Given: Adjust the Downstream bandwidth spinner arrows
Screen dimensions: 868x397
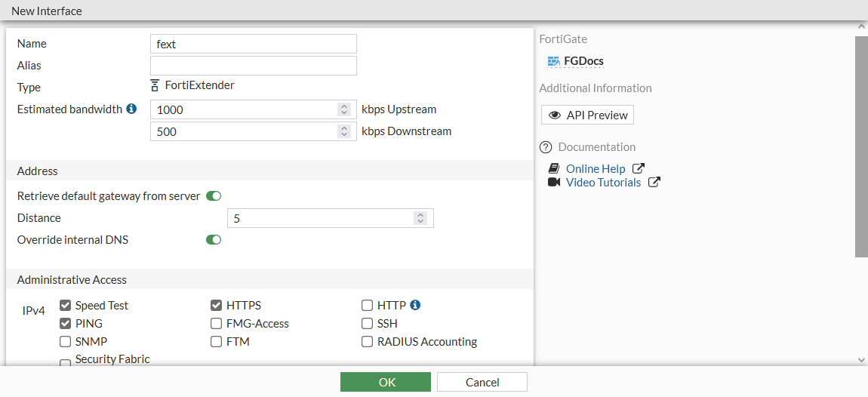Looking at the screenshot, I should [x=344, y=131].
